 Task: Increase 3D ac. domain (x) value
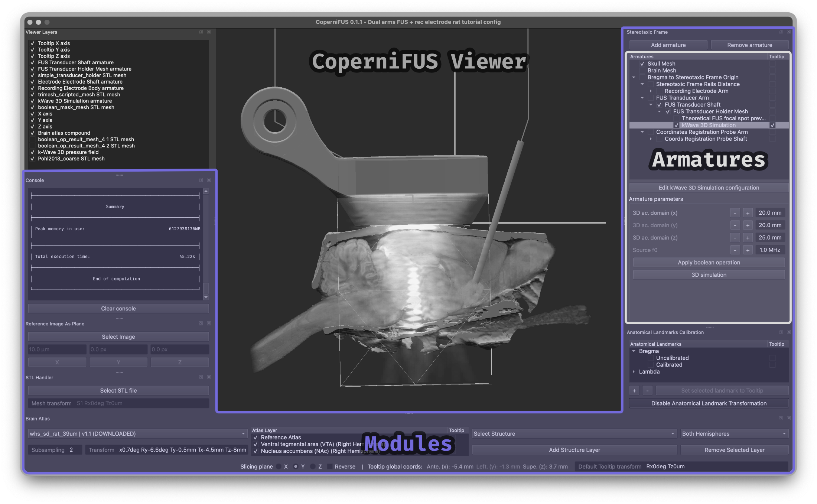(x=748, y=213)
